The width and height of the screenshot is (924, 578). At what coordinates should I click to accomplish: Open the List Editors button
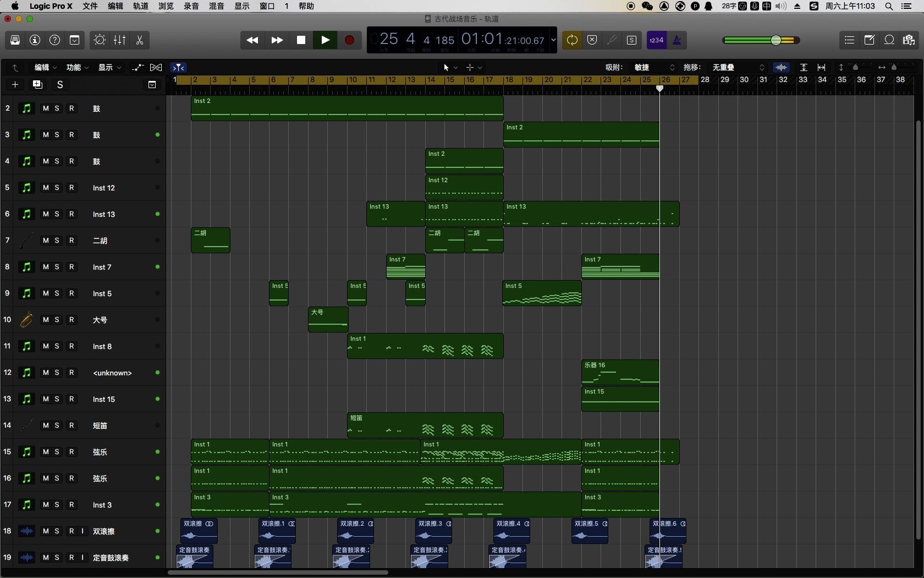coord(850,40)
